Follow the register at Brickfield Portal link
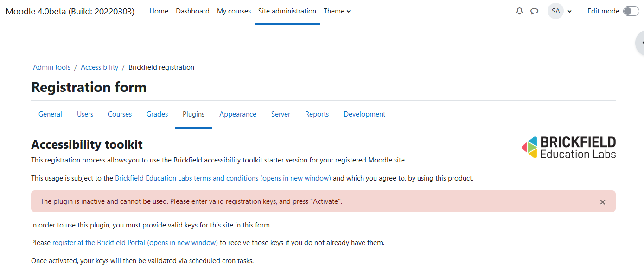Viewport: 644px width, 272px height. [135, 243]
